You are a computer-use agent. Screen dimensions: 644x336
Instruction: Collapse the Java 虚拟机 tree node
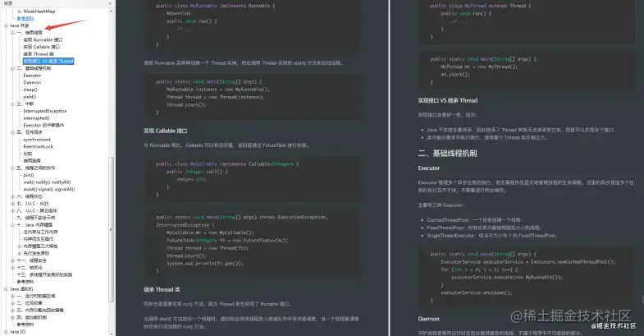point(7,289)
